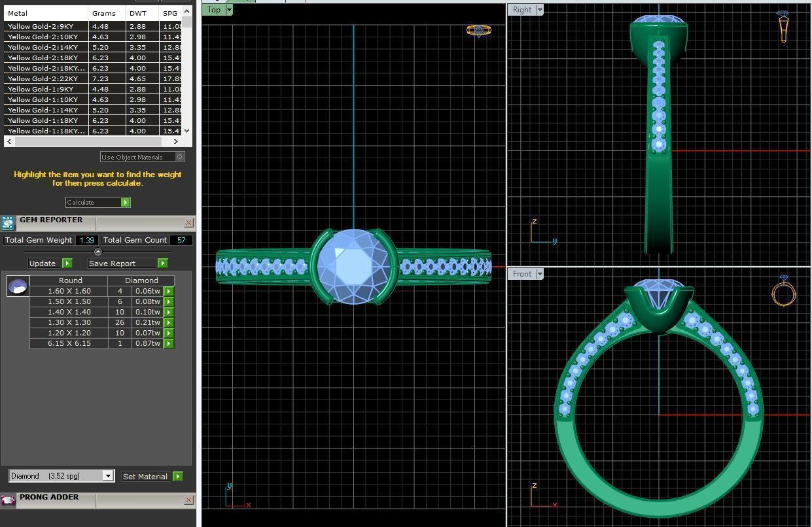The width and height of the screenshot is (812, 527).
Task: Click the Gem Reporter panel icon
Action: pos(8,224)
